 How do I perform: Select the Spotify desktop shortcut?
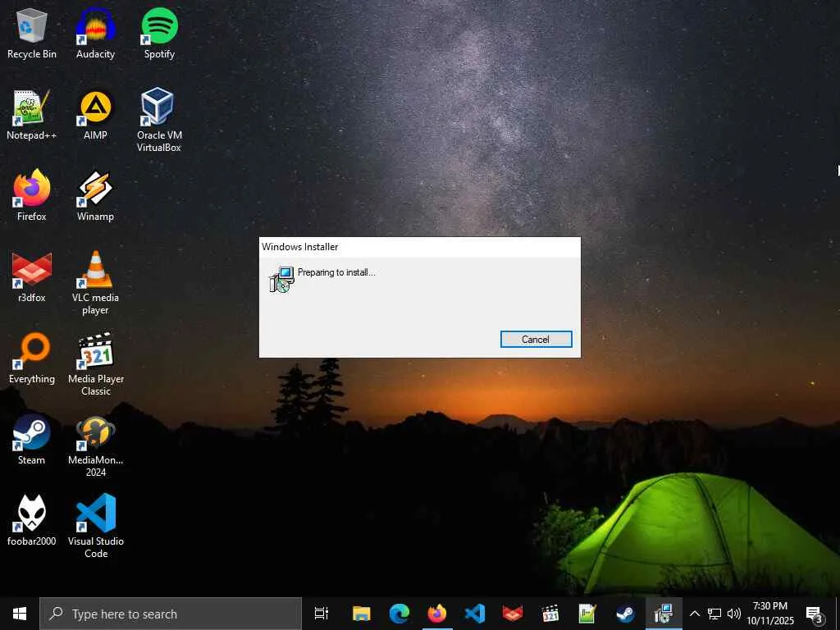point(159,33)
